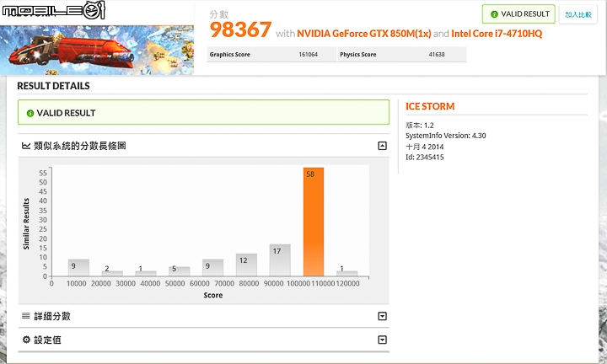This screenshot has height=364, width=607.
Task: Click the SystemInfo Version: 4.30 text
Action: pos(446,136)
